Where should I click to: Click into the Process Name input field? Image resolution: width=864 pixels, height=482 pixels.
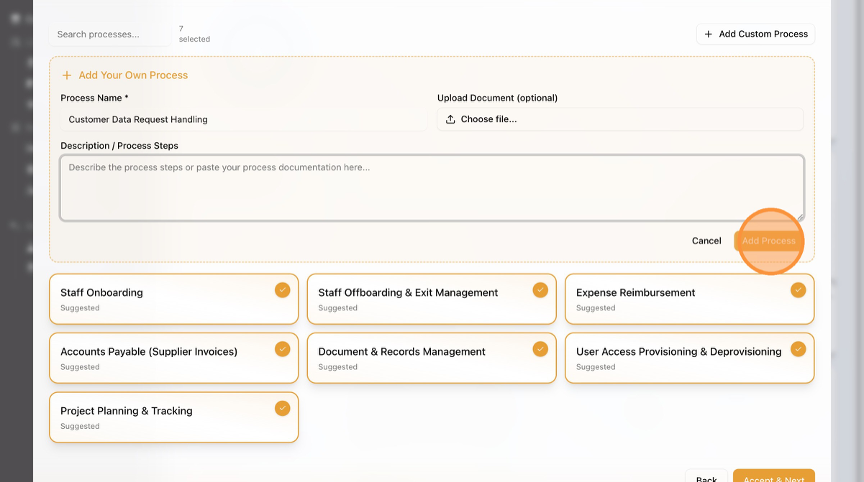point(242,120)
